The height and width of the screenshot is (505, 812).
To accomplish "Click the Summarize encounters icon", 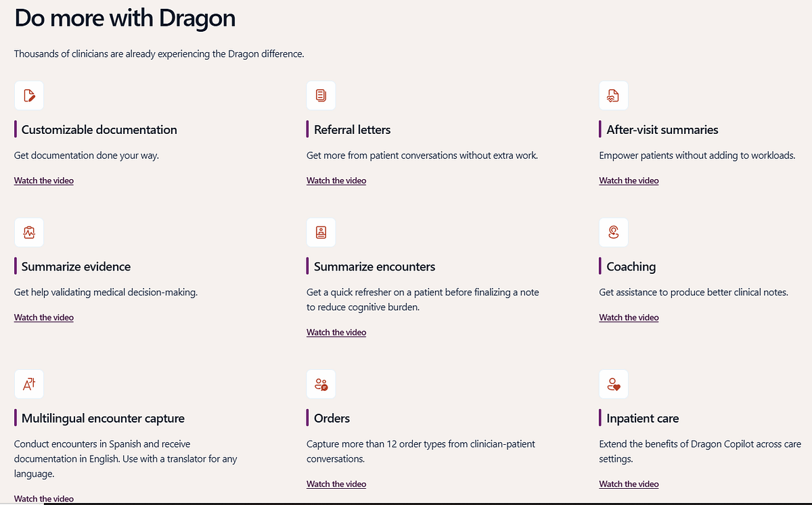I will (321, 233).
